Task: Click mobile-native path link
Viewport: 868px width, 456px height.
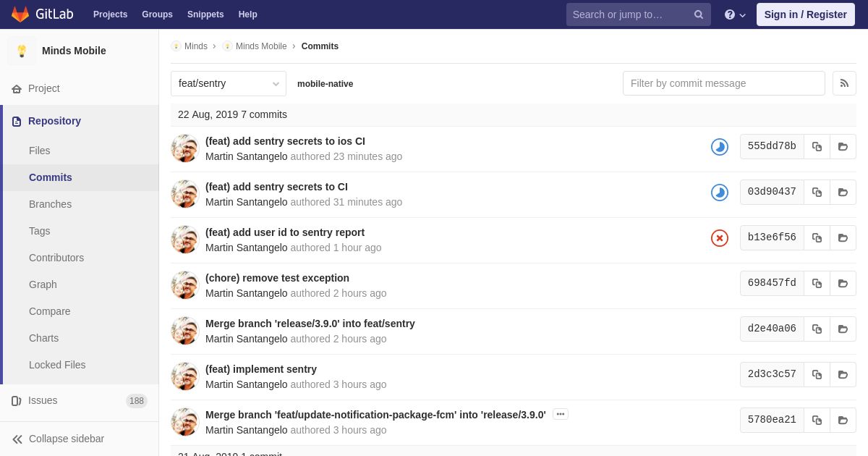Action: click(x=325, y=84)
